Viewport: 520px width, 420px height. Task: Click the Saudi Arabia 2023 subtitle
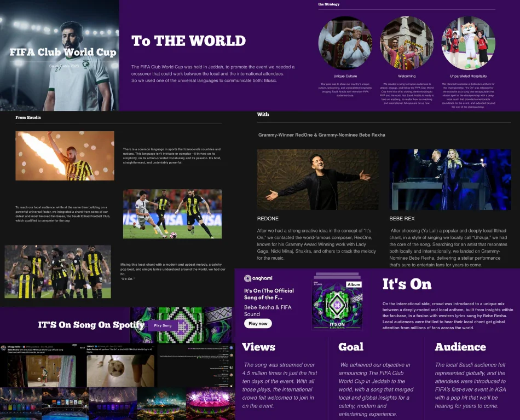(x=64, y=66)
